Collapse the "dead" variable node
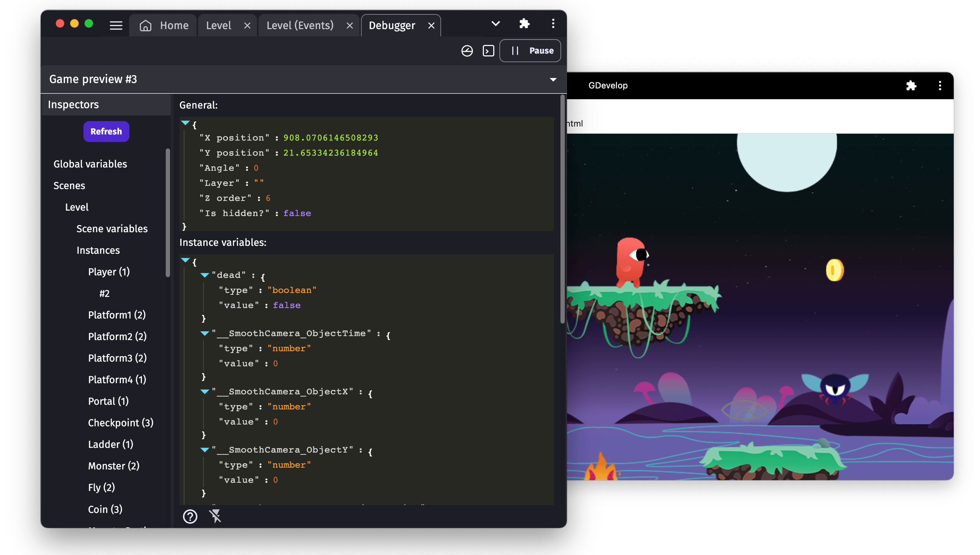Screen dimensions: 980x555 205,275
